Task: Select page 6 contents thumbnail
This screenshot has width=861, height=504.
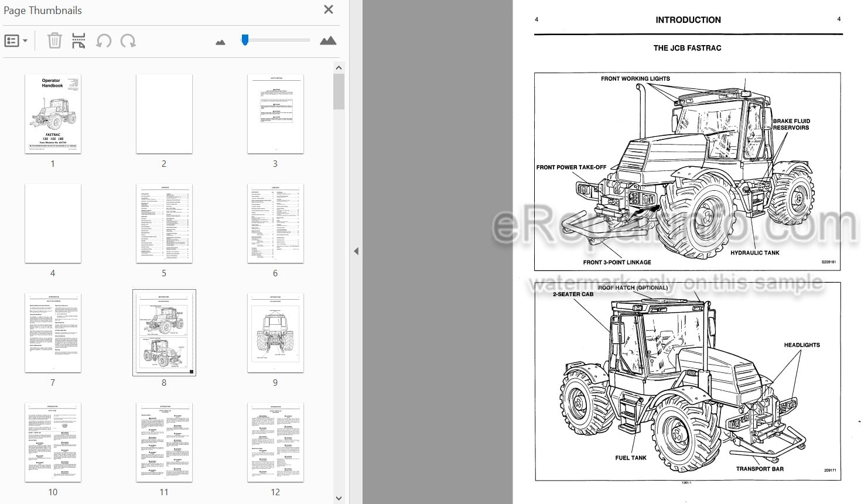Action: 275,223
